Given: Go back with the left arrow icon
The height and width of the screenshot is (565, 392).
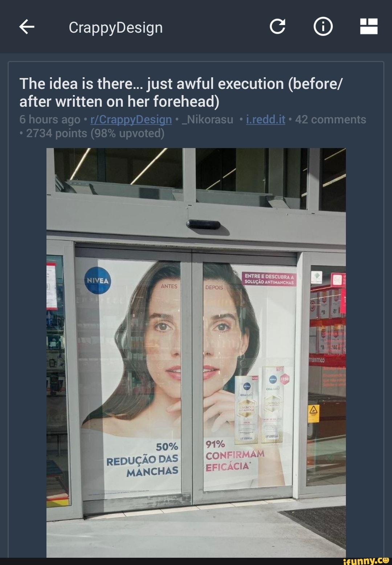Looking at the screenshot, I should click(x=26, y=27).
